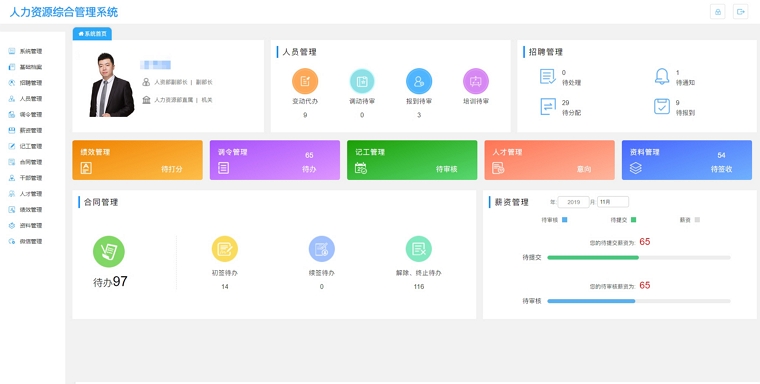Viewport: 760px width, 384px height.
Task: Click the 微信管理 sidebar icon
Action: pos(12,241)
